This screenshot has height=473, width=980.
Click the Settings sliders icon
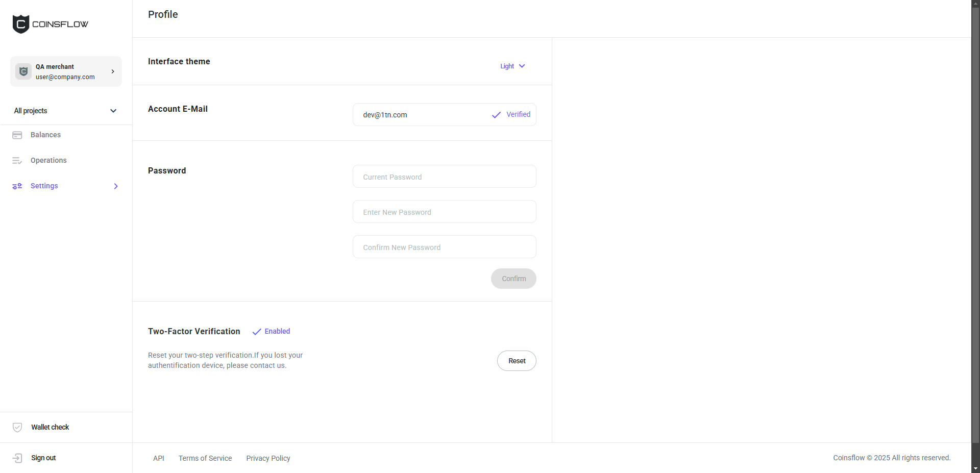click(17, 186)
